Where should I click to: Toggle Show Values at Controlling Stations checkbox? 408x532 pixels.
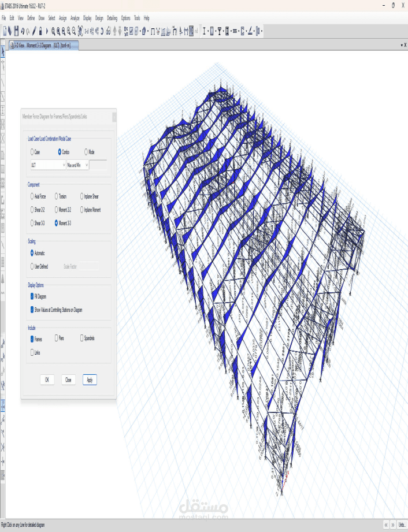tap(32, 310)
